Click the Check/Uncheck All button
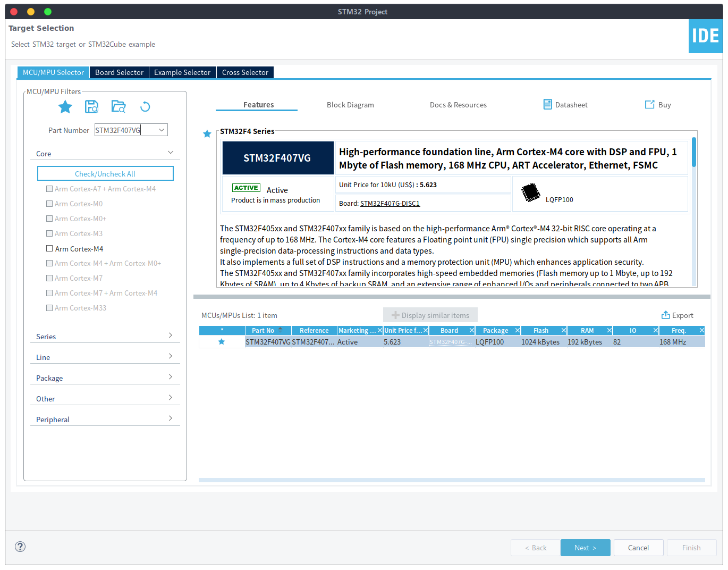Image resolution: width=728 pixels, height=570 pixels. coord(105,173)
